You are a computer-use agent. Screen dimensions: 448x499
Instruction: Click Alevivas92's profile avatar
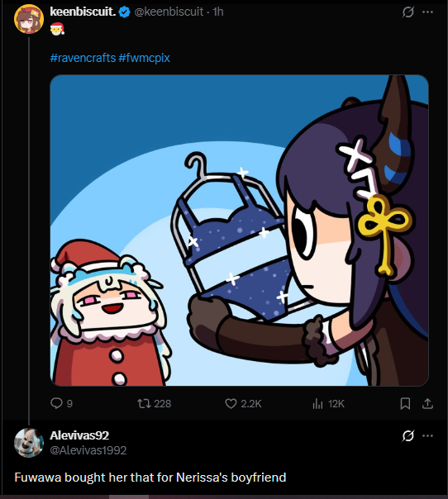tap(29, 443)
